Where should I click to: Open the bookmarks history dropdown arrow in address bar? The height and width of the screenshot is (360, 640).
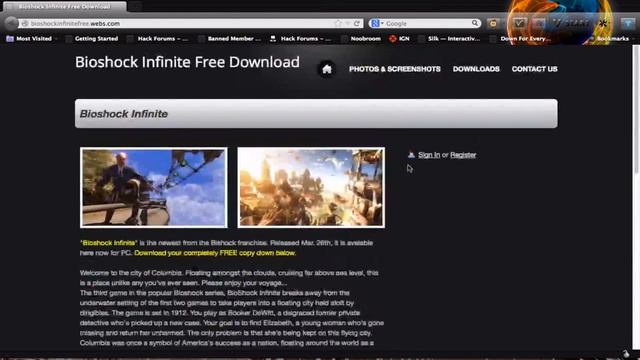click(x=347, y=23)
